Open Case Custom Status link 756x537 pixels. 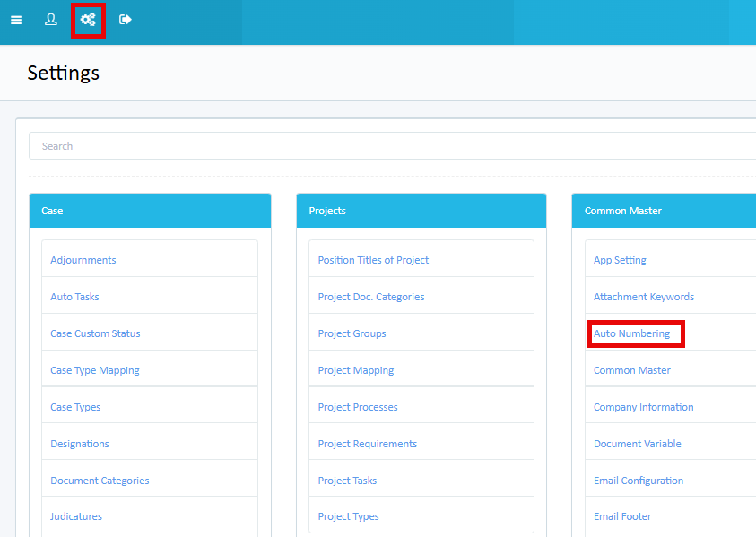pos(95,333)
